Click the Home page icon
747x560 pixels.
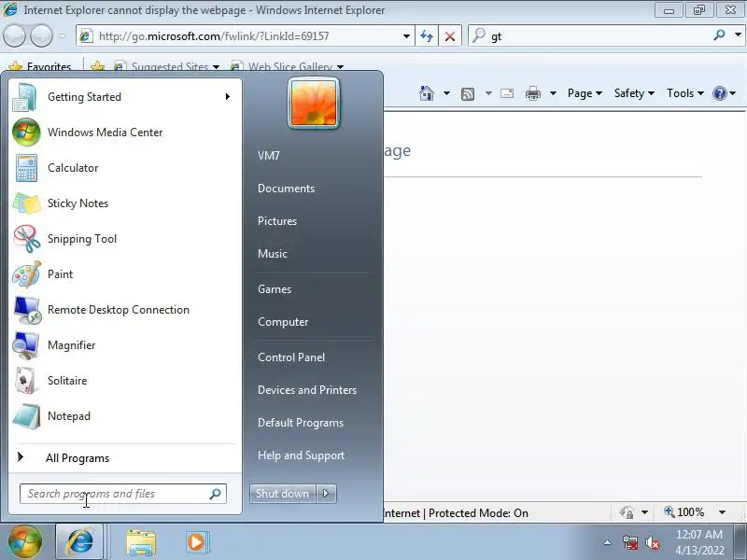coord(427,93)
